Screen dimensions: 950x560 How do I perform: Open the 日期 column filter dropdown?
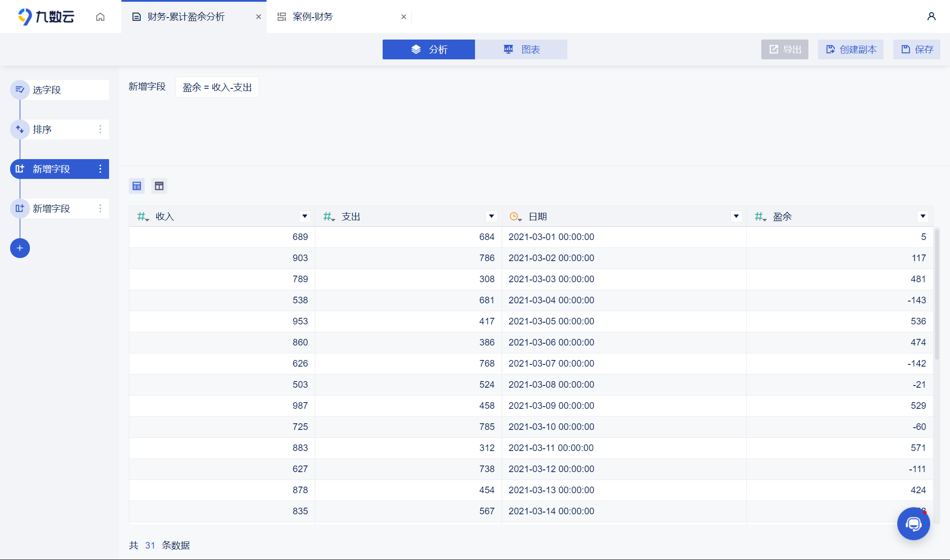point(736,216)
